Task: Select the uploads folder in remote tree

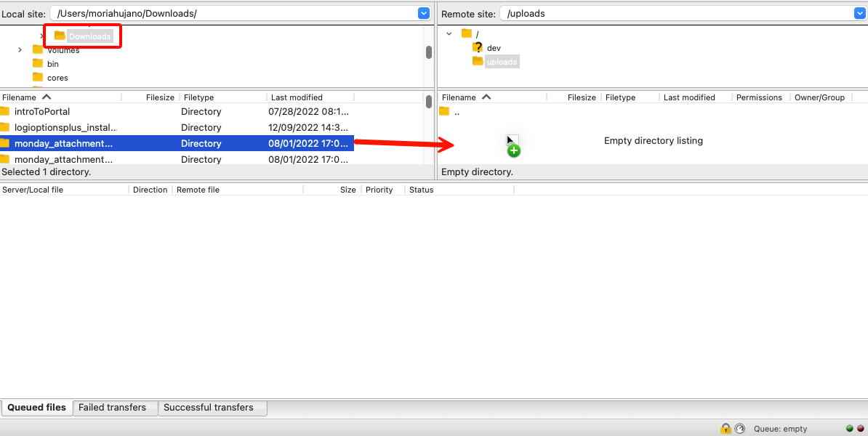Action: tap(501, 61)
